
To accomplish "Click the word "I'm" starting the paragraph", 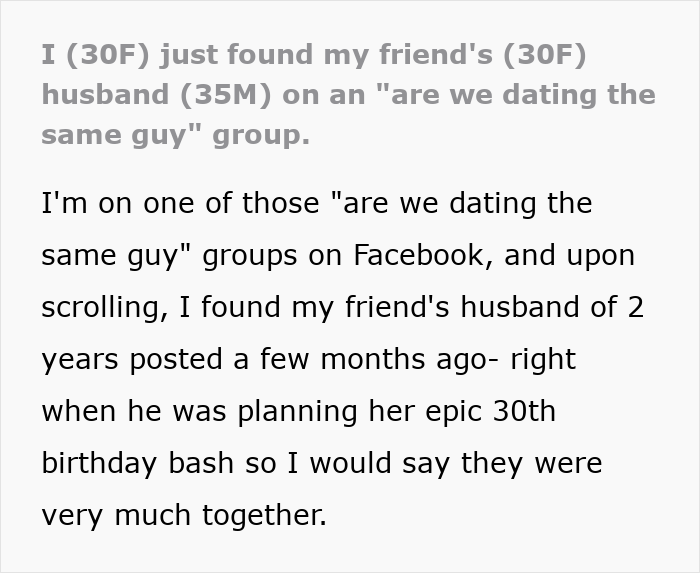I will tap(60, 203).
